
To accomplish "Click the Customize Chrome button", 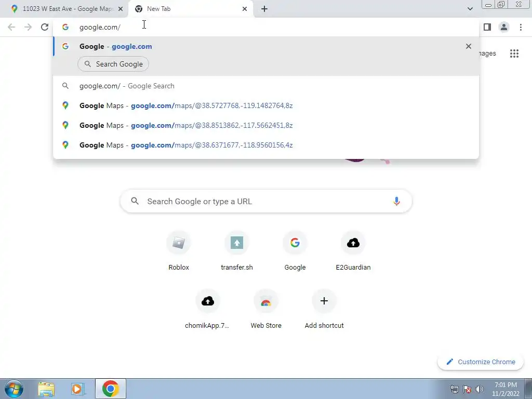I will click(x=481, y=362).
